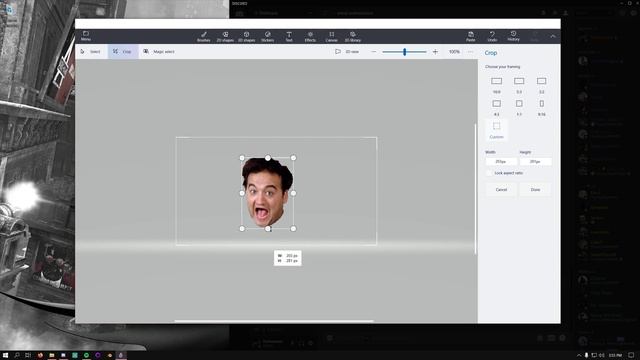Choose the Select tool
640x360 pixels.
pyautogui.click(x=91, y=51)
